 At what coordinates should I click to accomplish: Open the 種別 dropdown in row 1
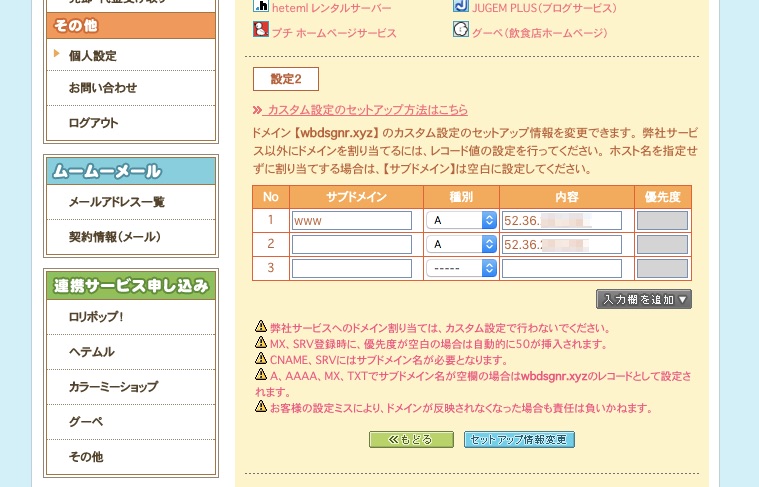[461, 220]
